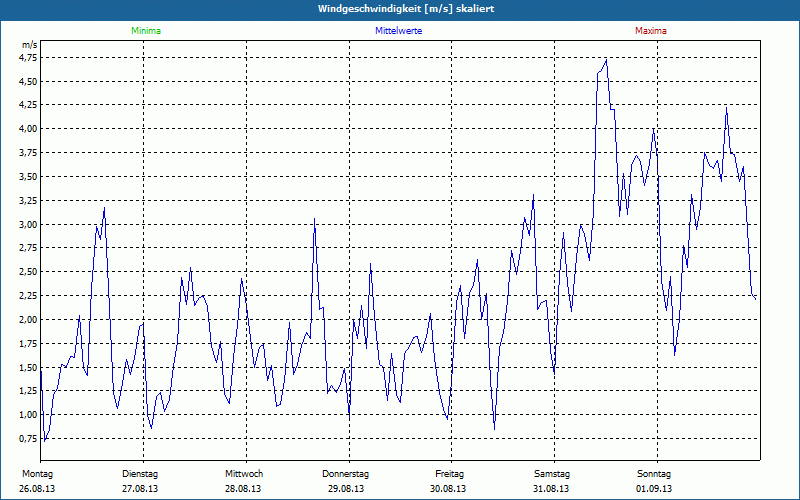Click the m/s unit label

point(30,45)
